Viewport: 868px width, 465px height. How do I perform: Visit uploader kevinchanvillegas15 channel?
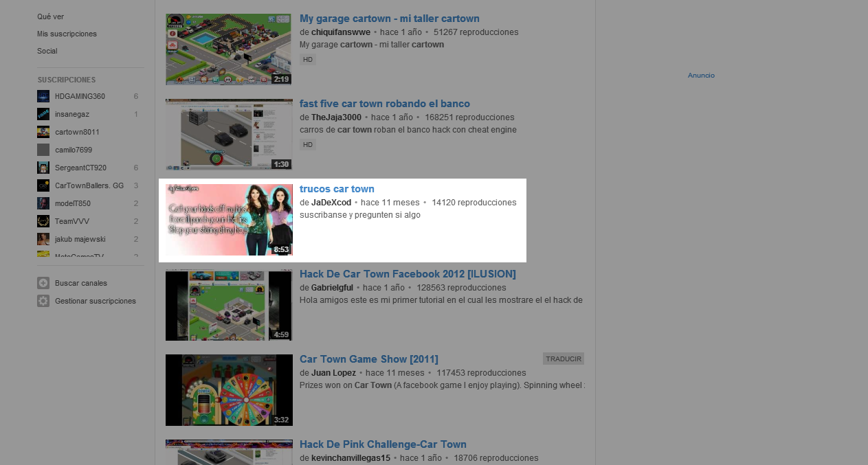[350, 458]
